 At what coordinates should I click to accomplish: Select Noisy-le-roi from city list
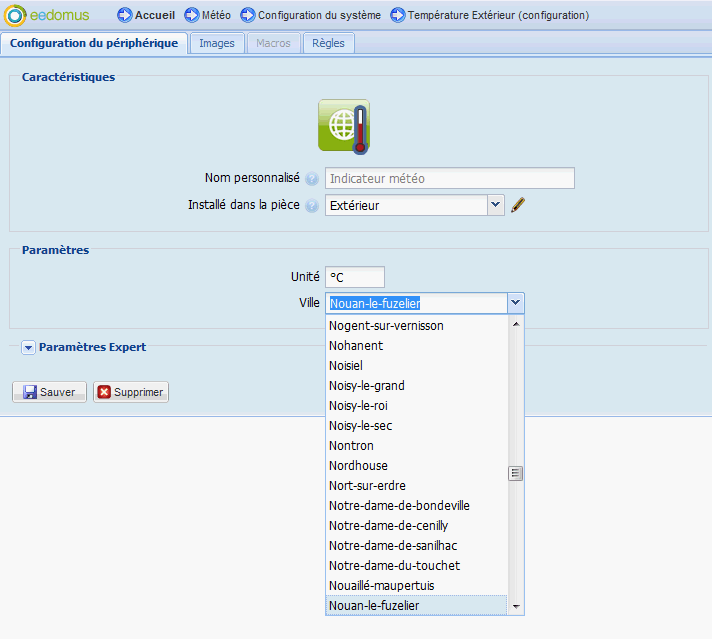[x=416, y=406]
